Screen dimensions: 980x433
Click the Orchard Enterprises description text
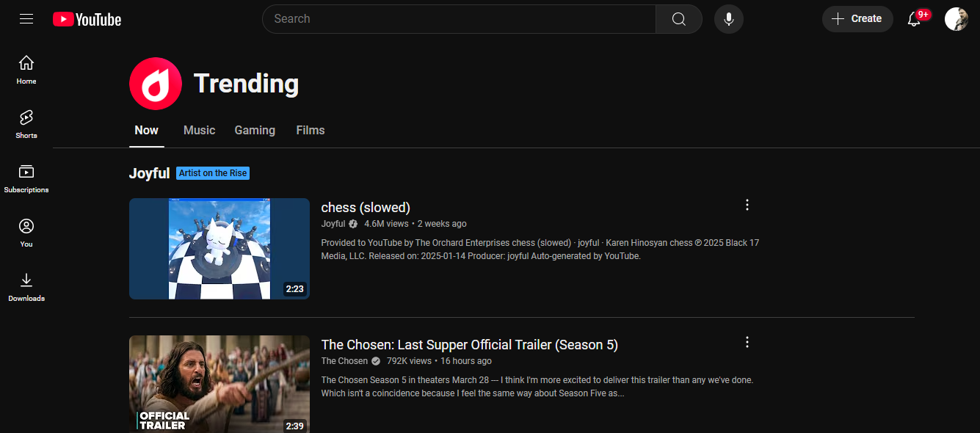coord(540,250)
